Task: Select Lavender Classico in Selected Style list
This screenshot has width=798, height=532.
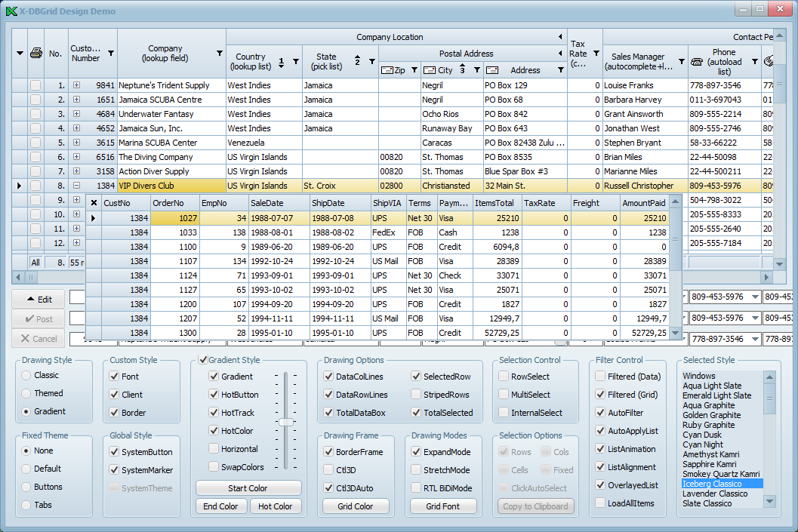Action: [x=714, y=494]
